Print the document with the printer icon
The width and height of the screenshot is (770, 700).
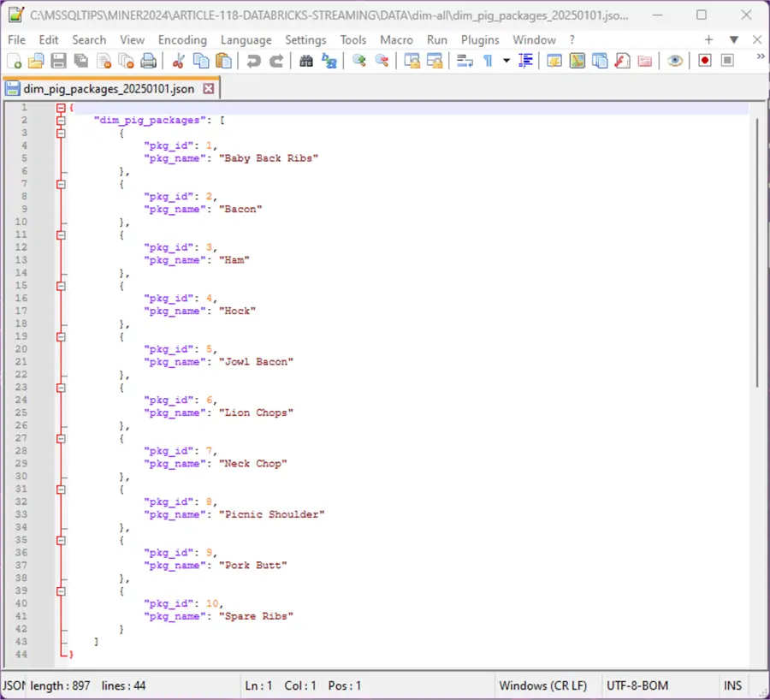tap(148, 61)
